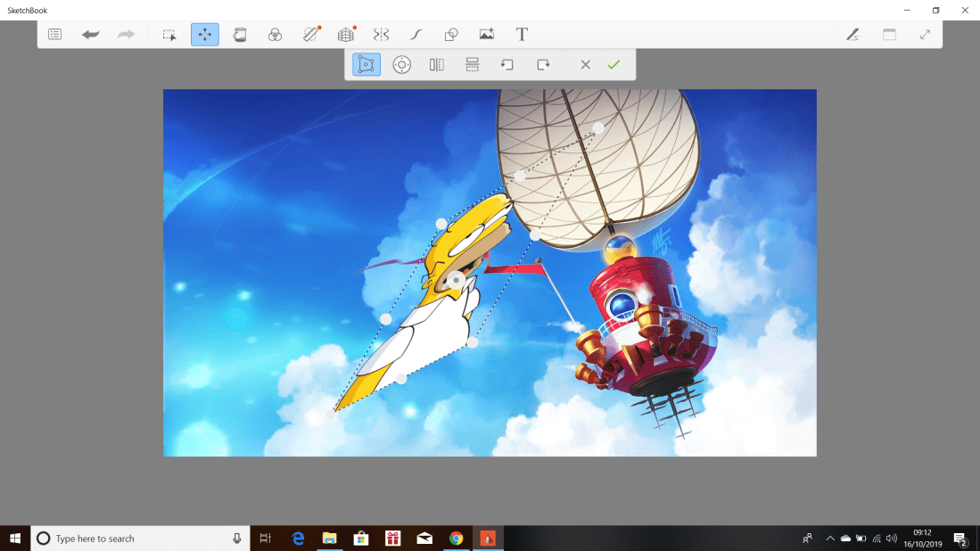
Task: Open the SketchBook main menu
Action: click(54, 34)
